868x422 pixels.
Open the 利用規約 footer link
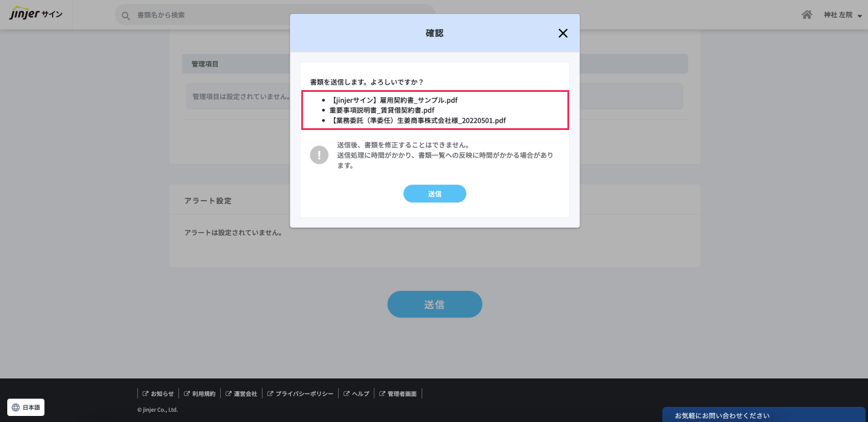tap(200, 394)
